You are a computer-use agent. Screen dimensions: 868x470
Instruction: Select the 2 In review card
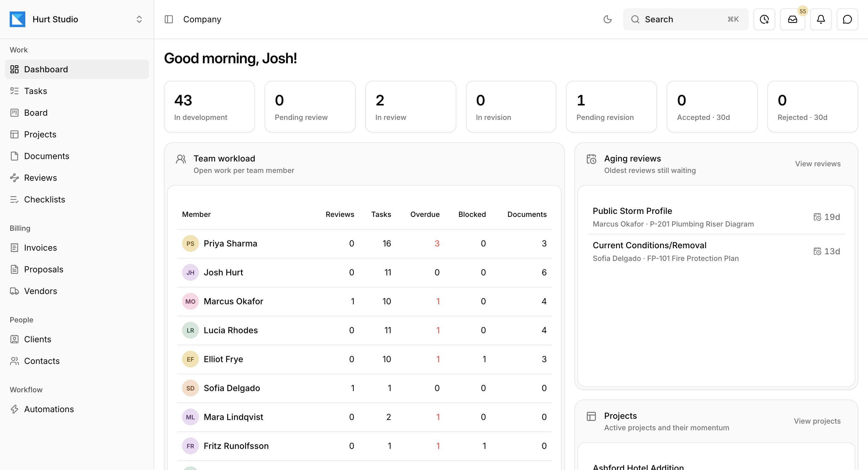pos(410,106)
